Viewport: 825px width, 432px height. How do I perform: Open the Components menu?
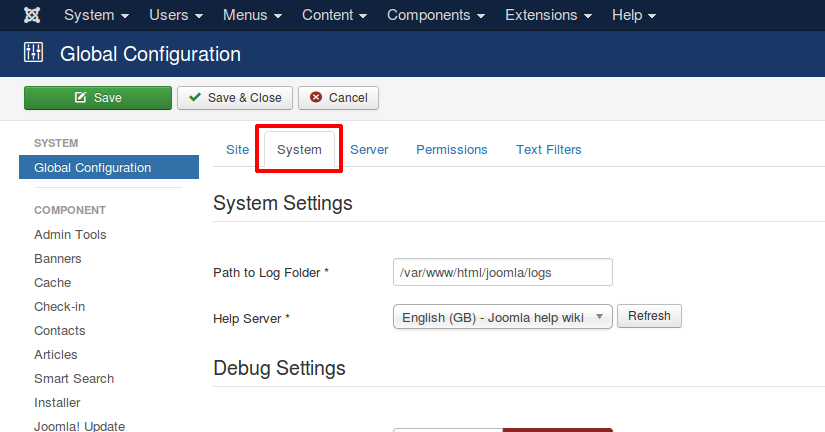tap(435, 16)
